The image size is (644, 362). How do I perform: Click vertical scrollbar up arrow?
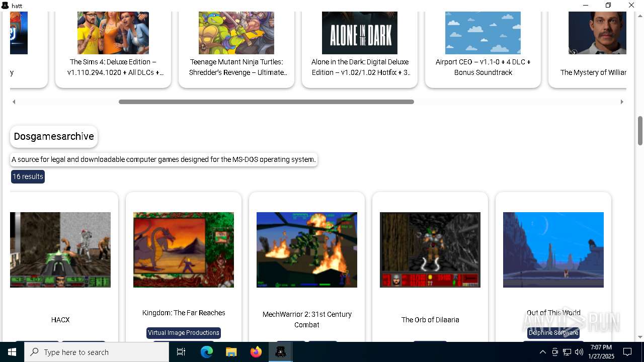pos(640,16)
